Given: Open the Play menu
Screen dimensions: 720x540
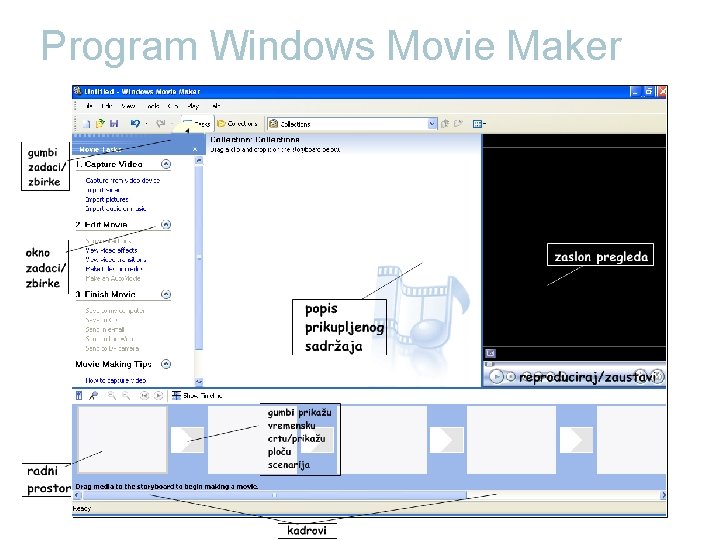Looking at the screenshot, I should [193, 106].
